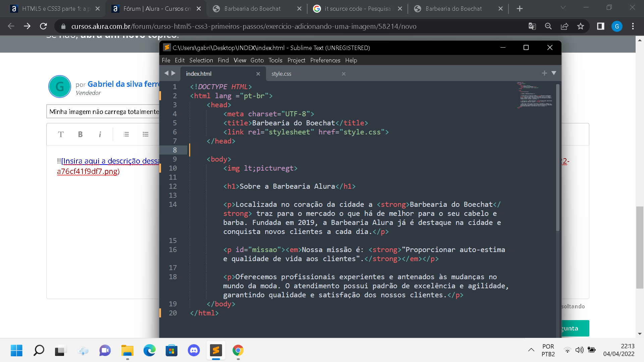Expand Chrome tab search chevron
Screen dimensions: 644x362
tap(563, 7)
